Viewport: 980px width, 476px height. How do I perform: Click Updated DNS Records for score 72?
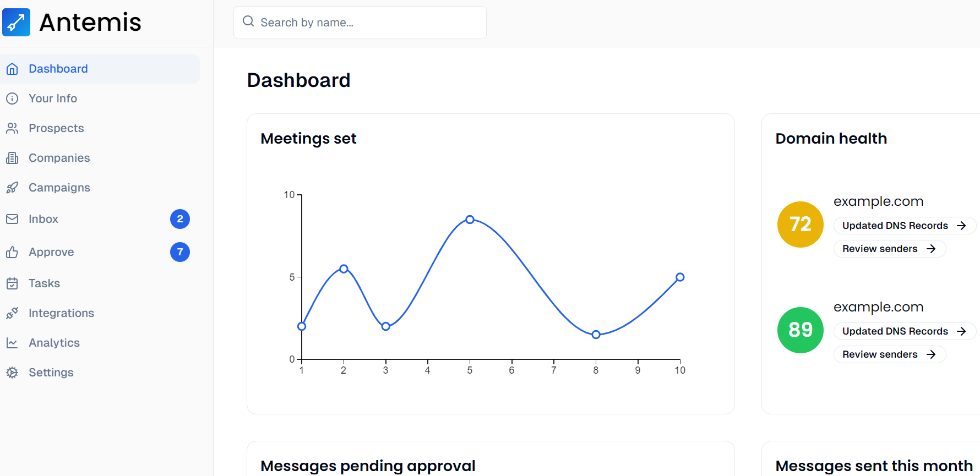[904, 226]
